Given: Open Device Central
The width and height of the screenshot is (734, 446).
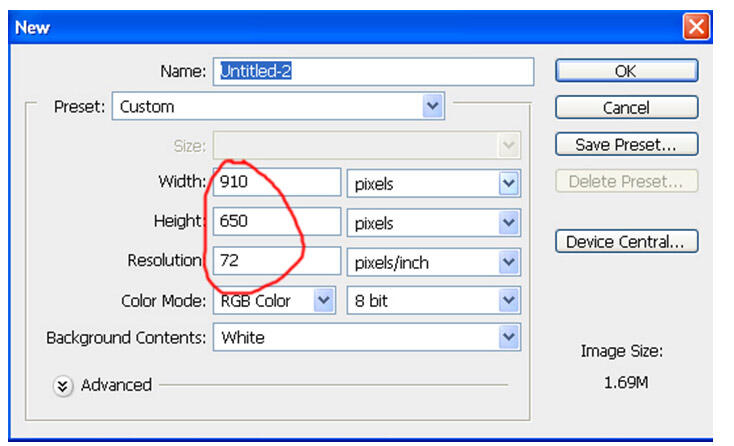Looking at the screenshot, I should pos(626,241).
